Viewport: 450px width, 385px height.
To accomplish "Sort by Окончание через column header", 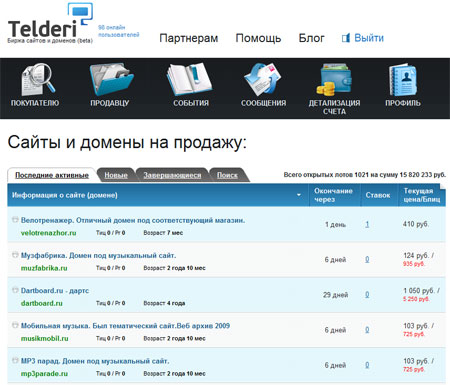I will [x=333, y=195].
